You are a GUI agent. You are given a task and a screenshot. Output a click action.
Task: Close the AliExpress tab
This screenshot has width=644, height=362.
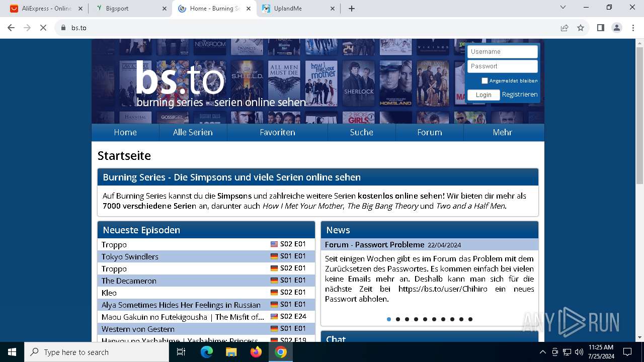point(80,8)
